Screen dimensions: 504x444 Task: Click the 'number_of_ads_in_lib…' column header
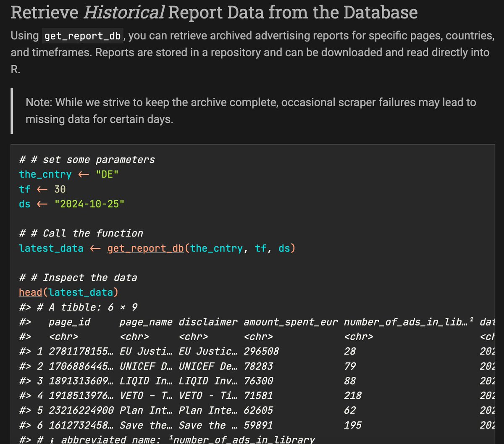(x=409, y=322)
